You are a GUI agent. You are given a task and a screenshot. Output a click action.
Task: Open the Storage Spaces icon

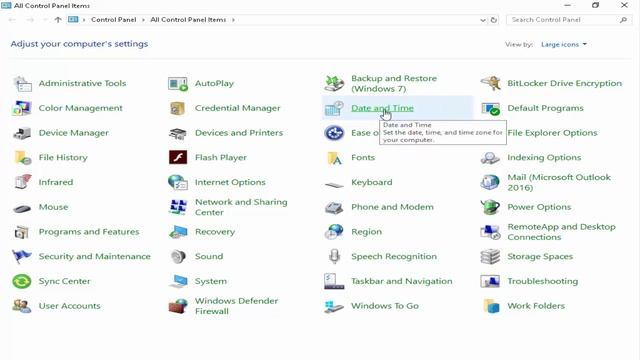tap(490, 257)
